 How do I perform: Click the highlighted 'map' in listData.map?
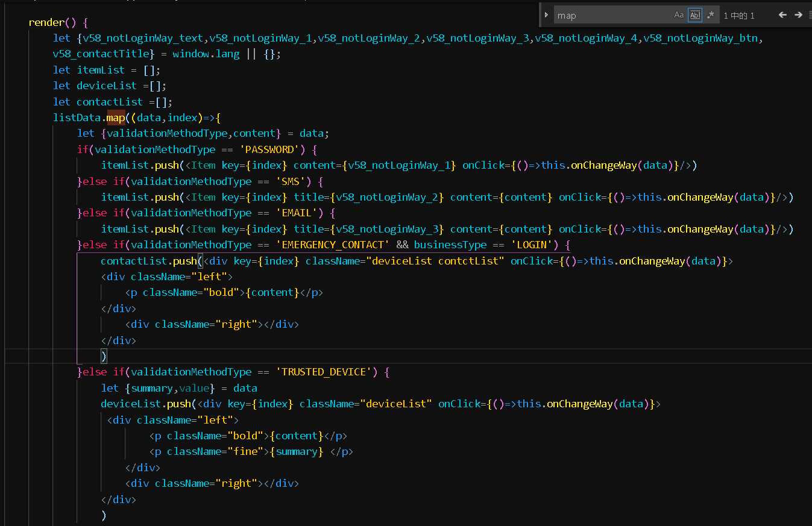pos(116,117)
